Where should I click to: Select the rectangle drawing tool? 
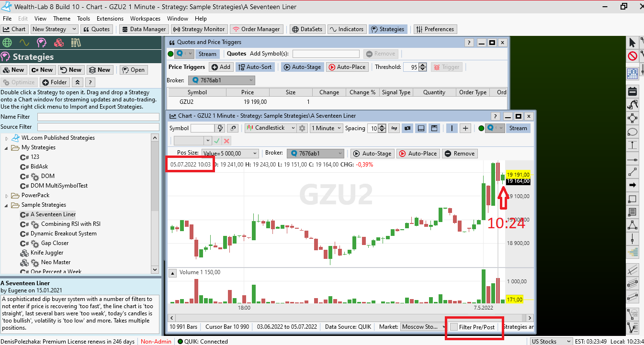click(x=633, y=199)
